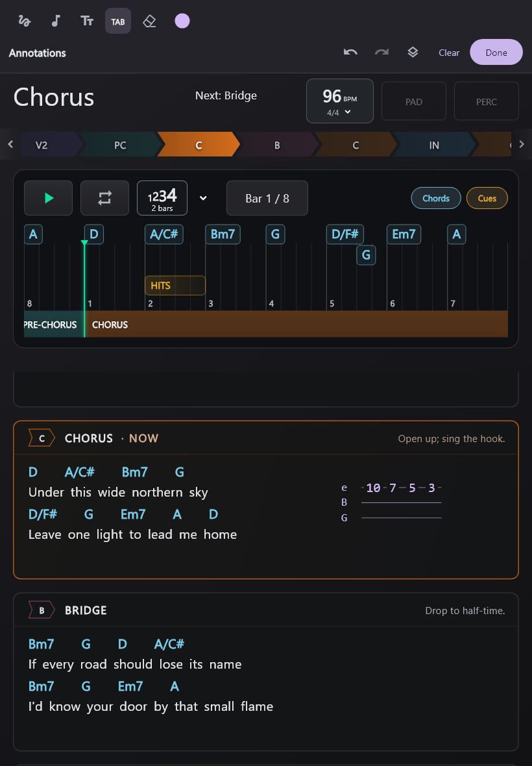The image size is (532, 766).
Task: Select the lower G chord marker in bar 5
Action: pos(366,255)
